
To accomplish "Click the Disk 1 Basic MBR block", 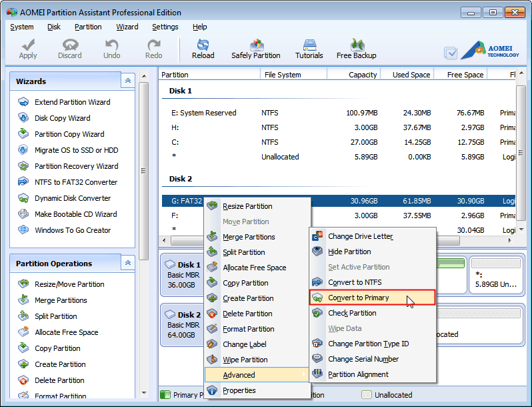I will [183, 274].
